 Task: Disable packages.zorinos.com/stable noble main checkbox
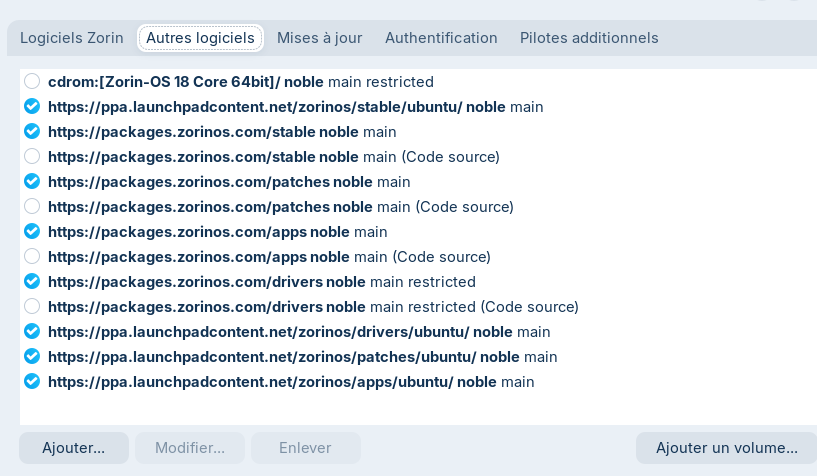tap(32, 131)
